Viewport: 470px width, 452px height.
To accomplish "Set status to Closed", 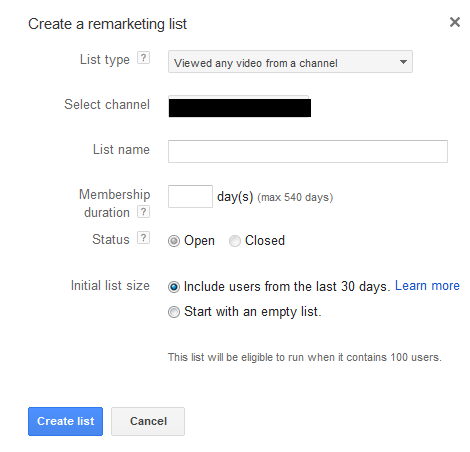I will click(x=235, y=241).
